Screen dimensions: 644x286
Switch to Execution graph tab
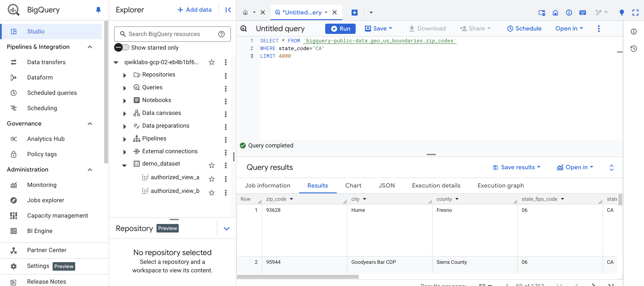500,185
